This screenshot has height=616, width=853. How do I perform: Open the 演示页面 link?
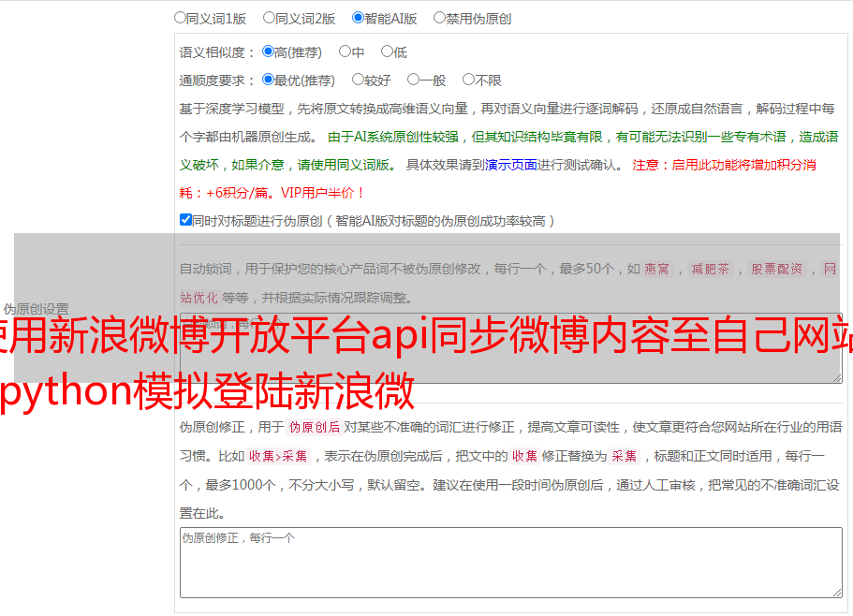pos(511,165)
